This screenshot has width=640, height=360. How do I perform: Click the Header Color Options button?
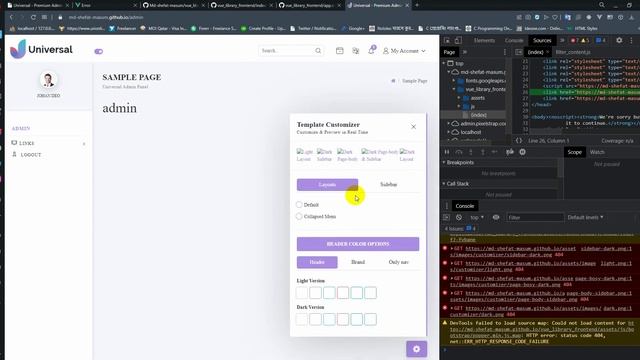click(x=358, y=244)
